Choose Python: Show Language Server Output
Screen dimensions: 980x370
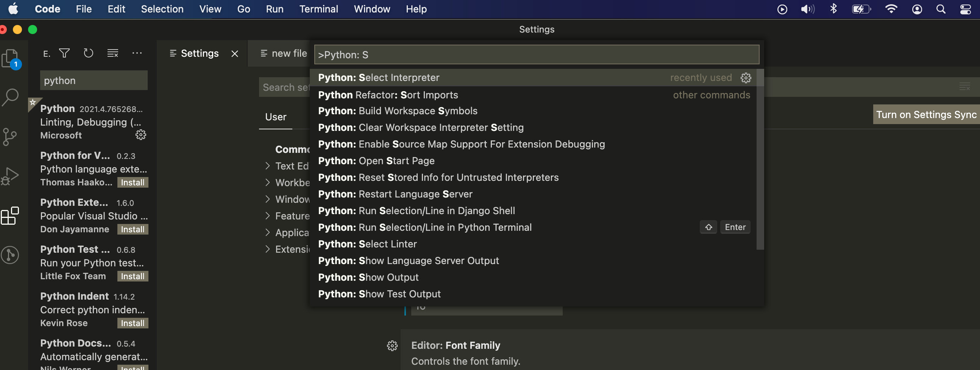[x=534, y=261]
